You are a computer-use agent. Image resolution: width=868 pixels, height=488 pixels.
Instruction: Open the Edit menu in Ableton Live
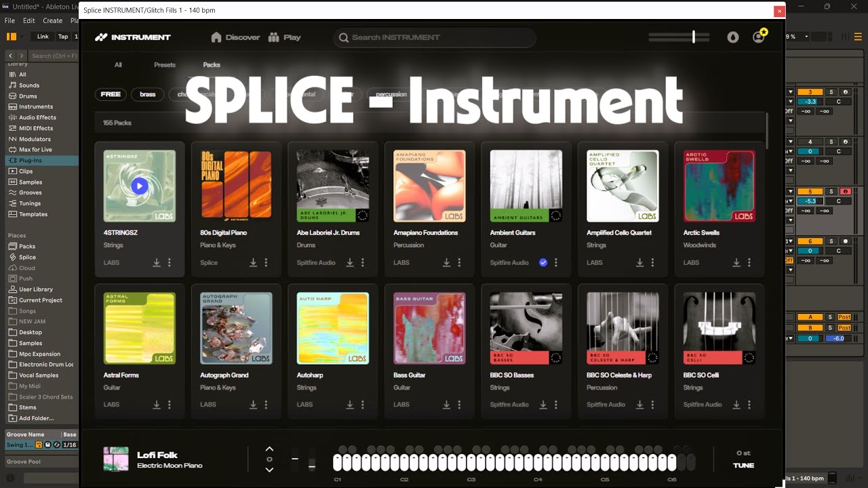pos(29,20)
